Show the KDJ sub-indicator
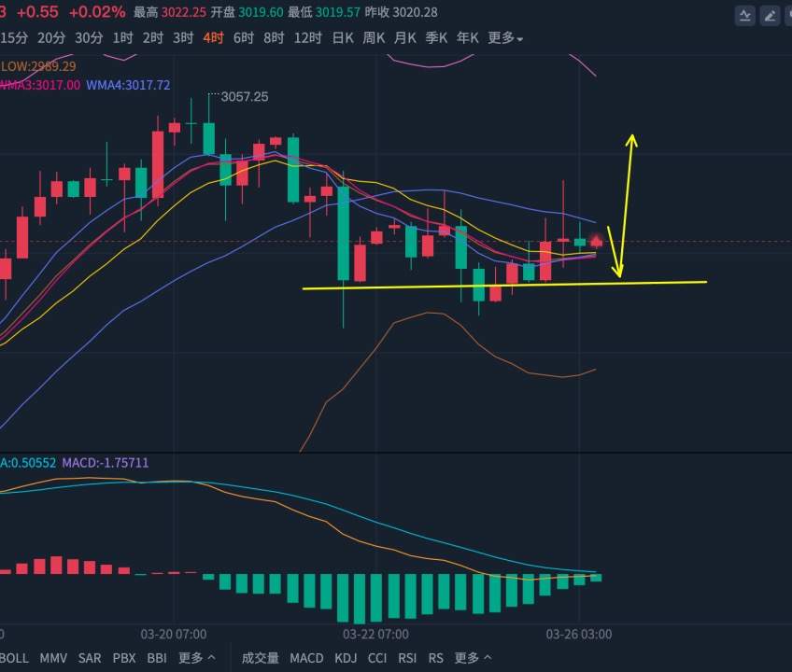The image size is (792, 672). [346, 658]
